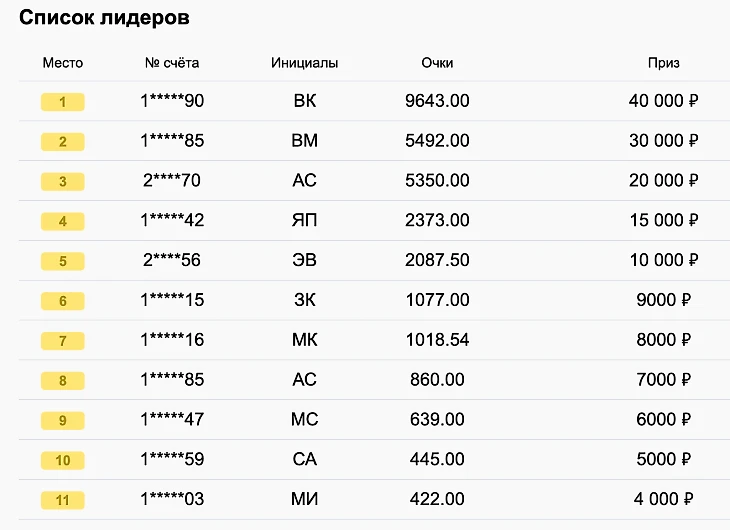Click the Приз column header
The width and height of the screenshot is (730, 530).
point(663,63)
